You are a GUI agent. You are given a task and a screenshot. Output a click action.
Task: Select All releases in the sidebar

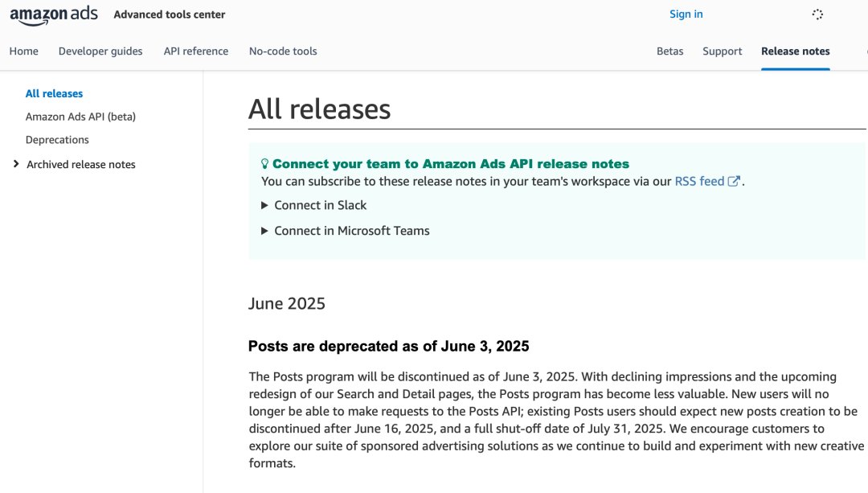54,93
